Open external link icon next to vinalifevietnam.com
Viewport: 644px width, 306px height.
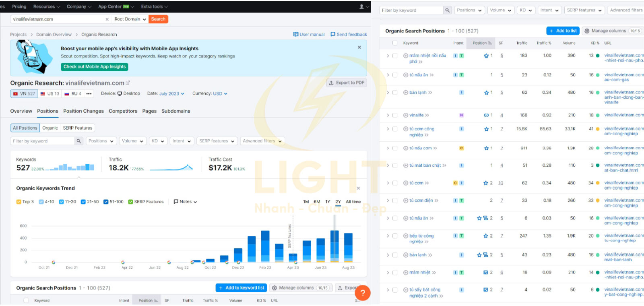[128, 83]
